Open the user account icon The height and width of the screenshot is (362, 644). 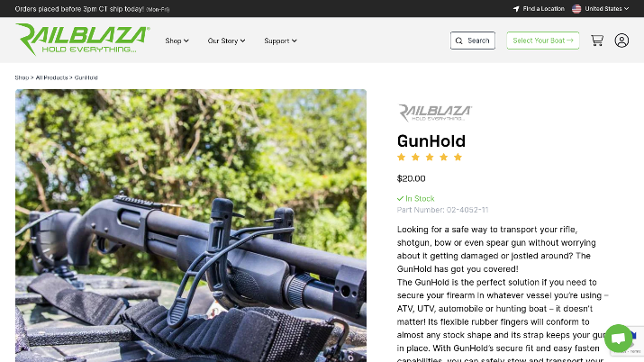coord(621,41)
